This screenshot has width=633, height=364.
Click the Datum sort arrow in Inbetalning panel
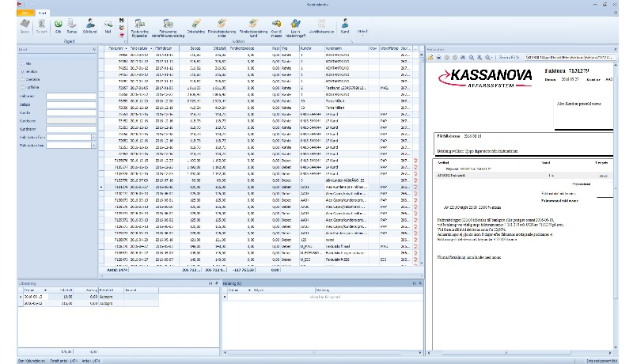tap(45, 290)
